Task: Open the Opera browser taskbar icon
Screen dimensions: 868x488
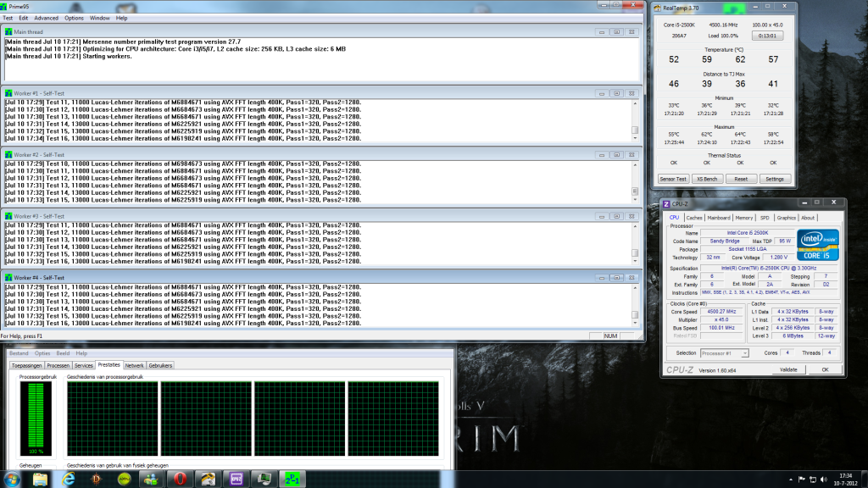Action: [180, 480]
